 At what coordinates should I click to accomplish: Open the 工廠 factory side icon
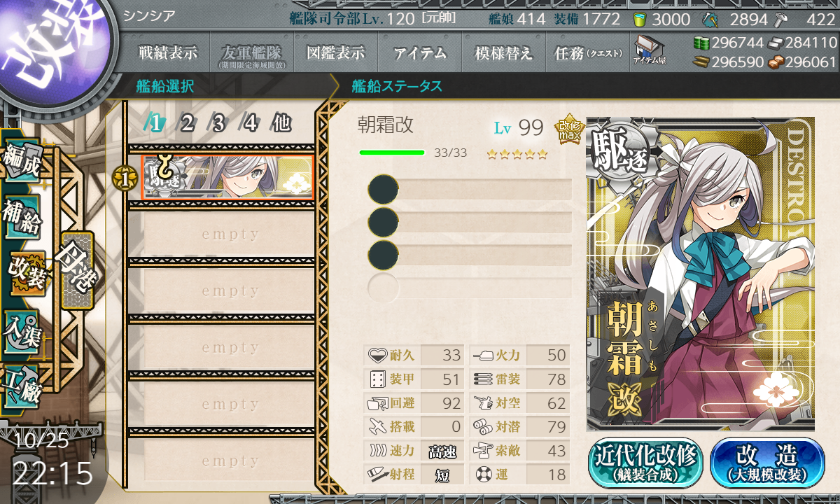point(22,384)
